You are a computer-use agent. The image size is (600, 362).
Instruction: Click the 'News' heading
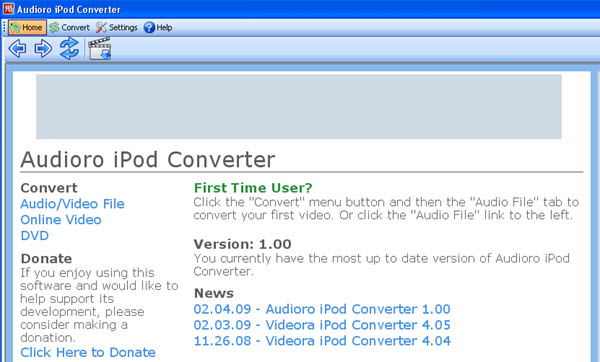(x=214, y=293)
